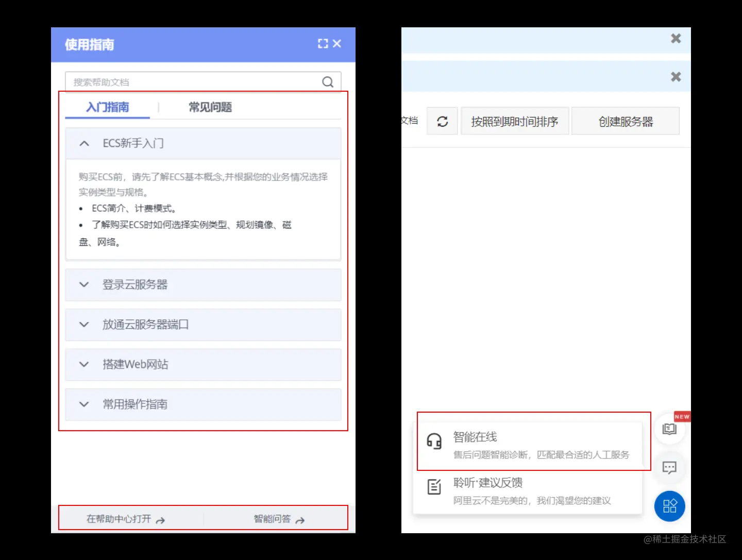Click the arrow icon after 在帮助中心打开
Image resolution: width=742 pixels, height=560 pixels.
[x=160, y=520]
